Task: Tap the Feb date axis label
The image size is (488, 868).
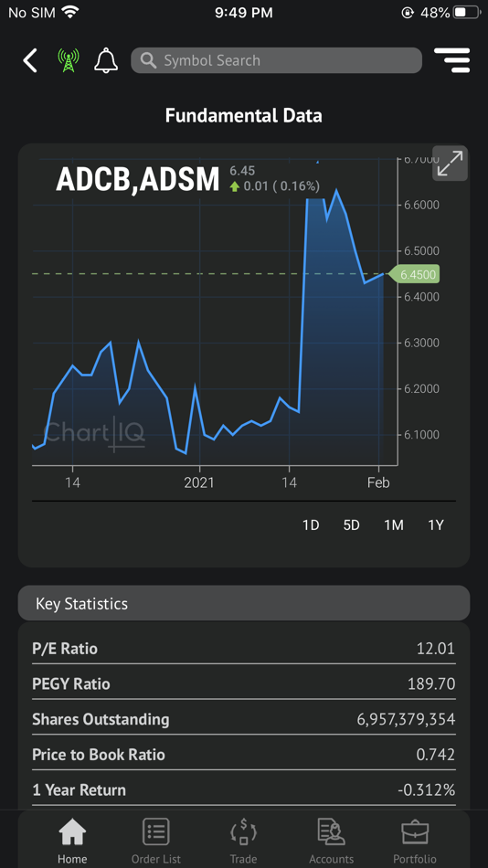Action: pos(378,482)
